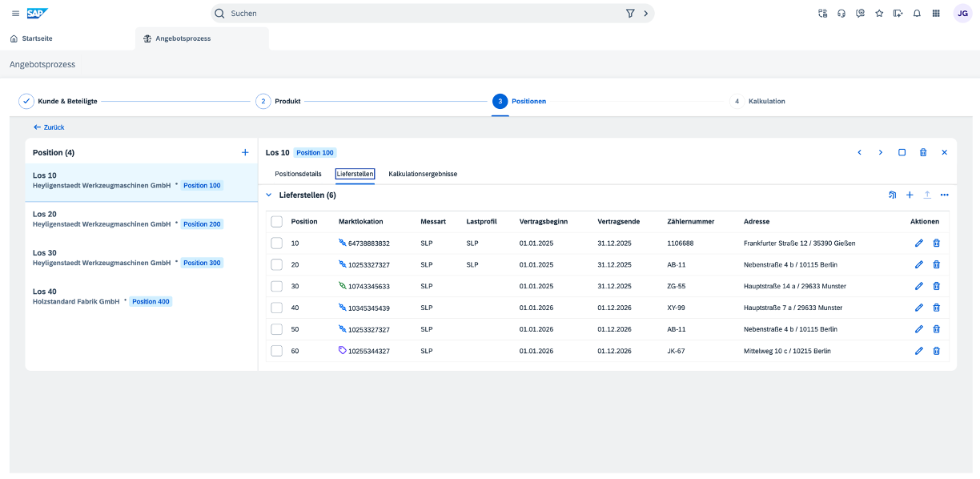The width and height of the screenshot is (980, 479).
Task: Click the edit pencil for Lieferstelle position 10
Action: click(918, 244)
